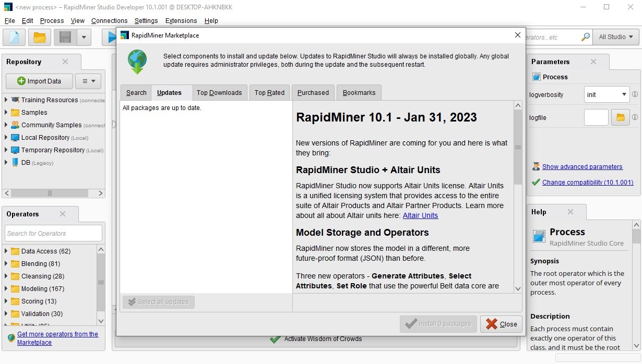The height and width of the screenshot is (364, 642).
Task: Open the Purchased tab
Action: coord(313,92)
